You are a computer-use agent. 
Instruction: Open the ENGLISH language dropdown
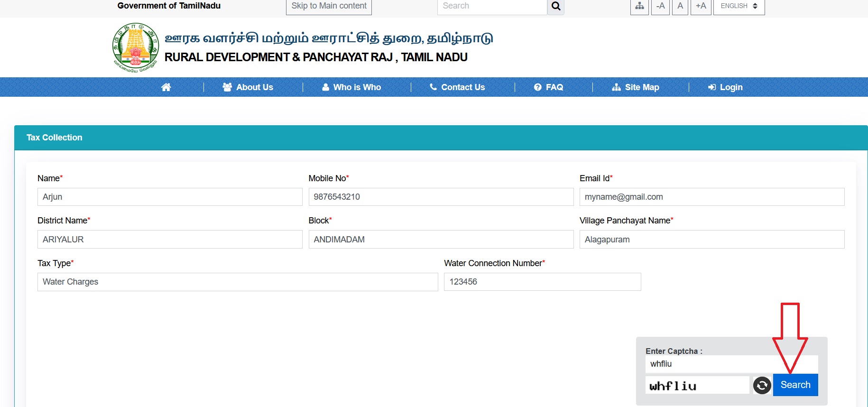(739, 6)
